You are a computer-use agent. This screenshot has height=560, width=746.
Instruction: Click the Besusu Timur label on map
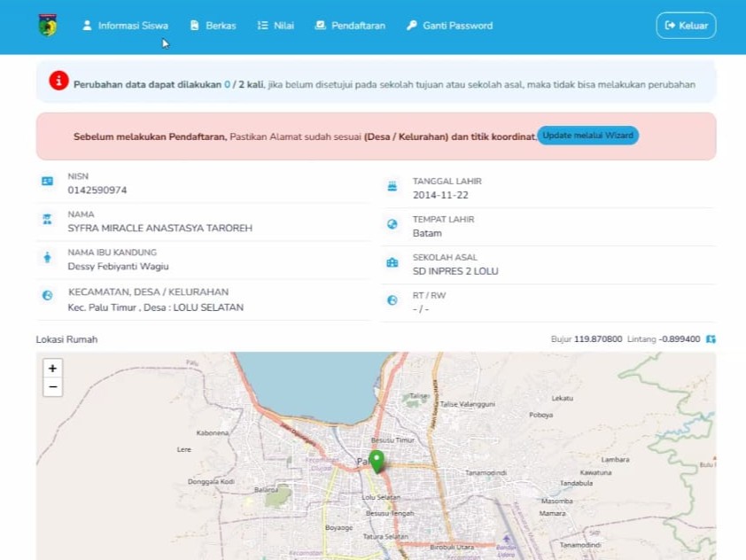click(x=392, y=440)
